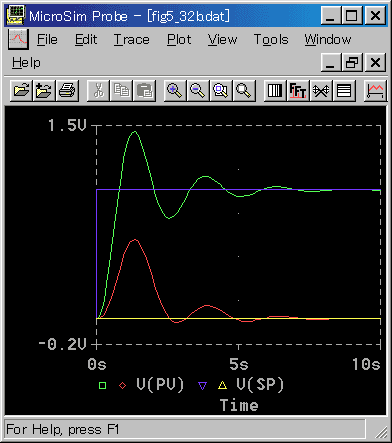392x443 pixels.
Task: Toggle the Log X Axis button
Action: click(275, 90)
